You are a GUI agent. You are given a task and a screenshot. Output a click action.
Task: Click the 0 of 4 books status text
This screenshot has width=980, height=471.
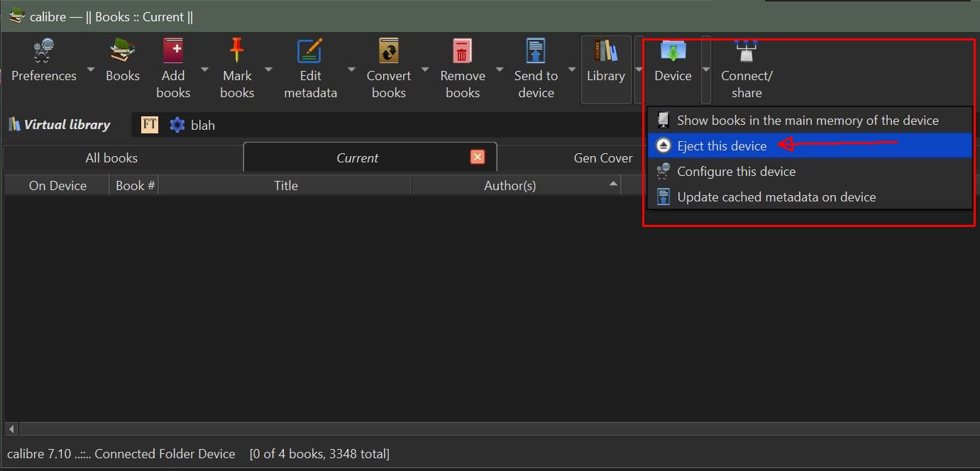(319, 454)
